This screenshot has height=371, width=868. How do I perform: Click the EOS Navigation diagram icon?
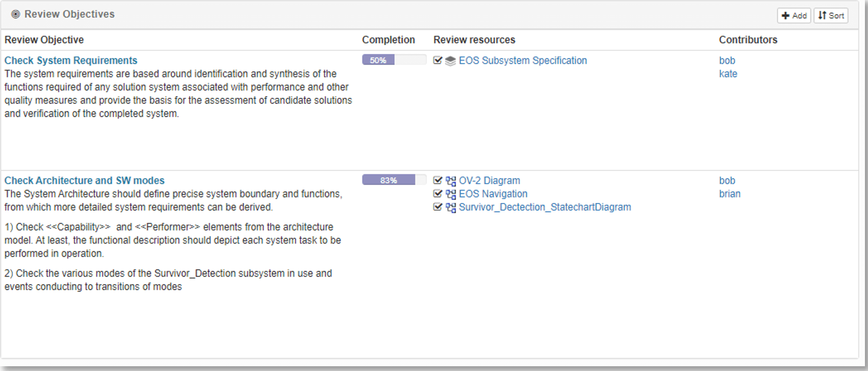point(451,194)
